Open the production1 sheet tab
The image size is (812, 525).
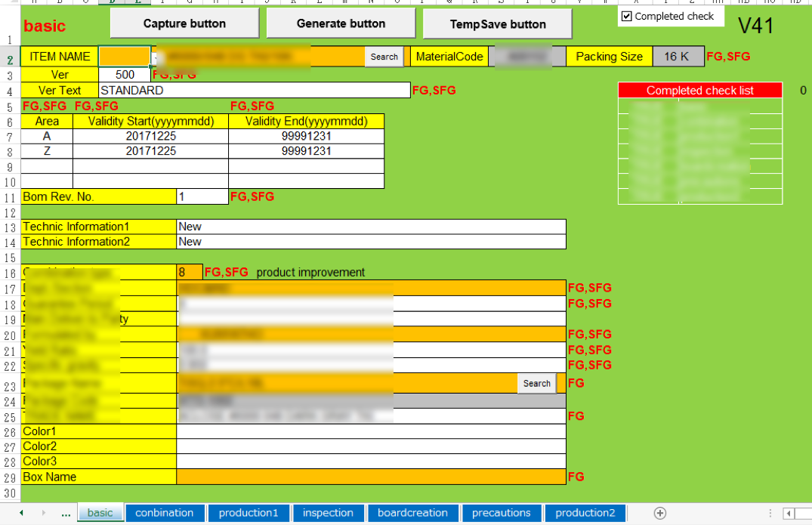[x=248, y=513]
